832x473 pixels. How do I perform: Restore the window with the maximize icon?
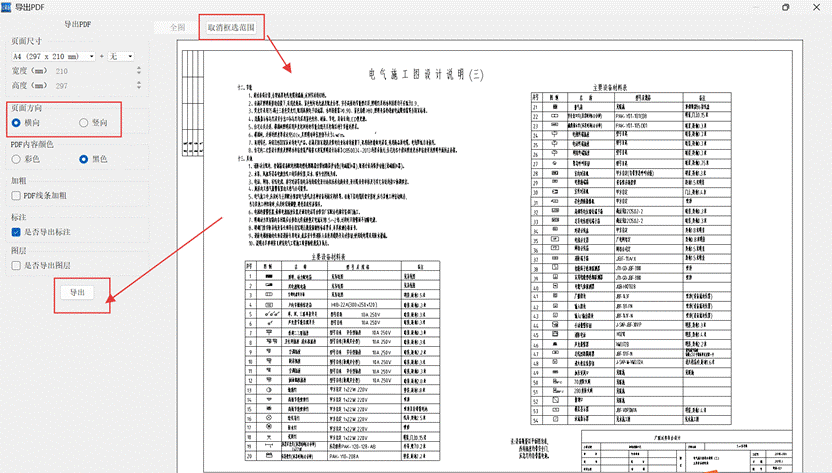click(x=786, y=7)
